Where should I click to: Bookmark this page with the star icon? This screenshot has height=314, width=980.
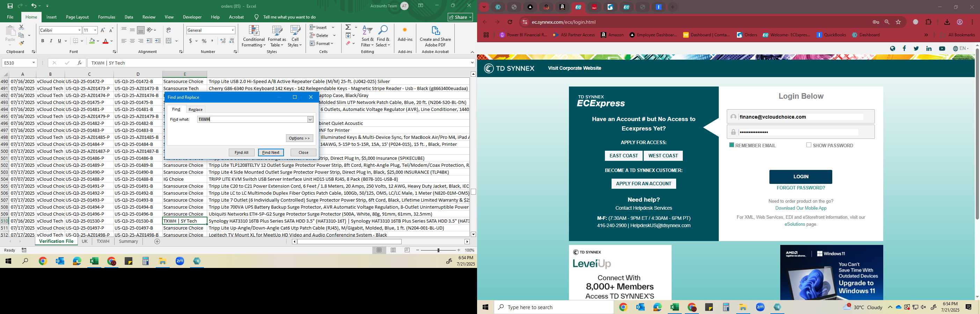click(898, 22)
